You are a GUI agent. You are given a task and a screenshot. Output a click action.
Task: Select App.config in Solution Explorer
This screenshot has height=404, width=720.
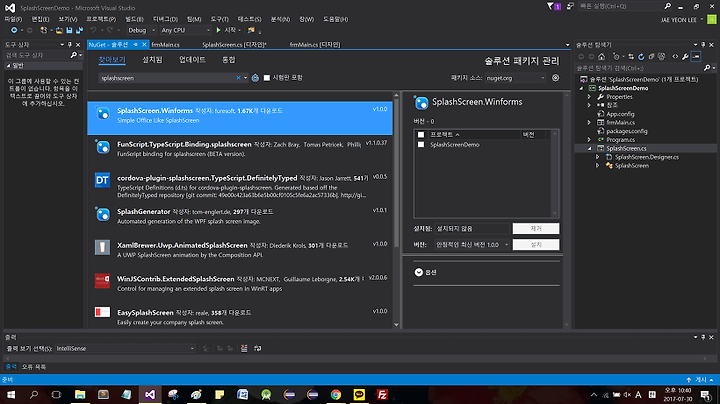620,114
